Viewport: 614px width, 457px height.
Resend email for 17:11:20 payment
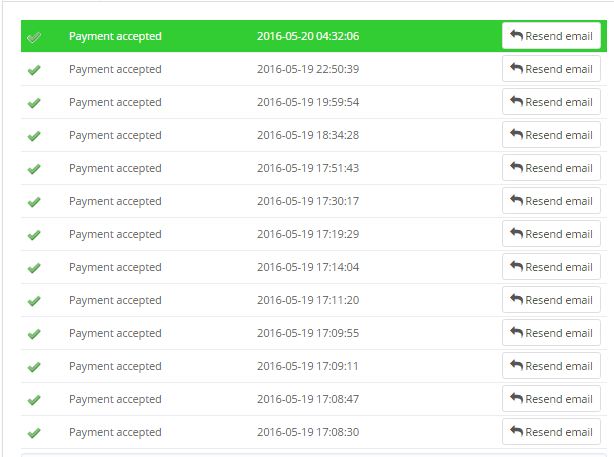(551, 300)
